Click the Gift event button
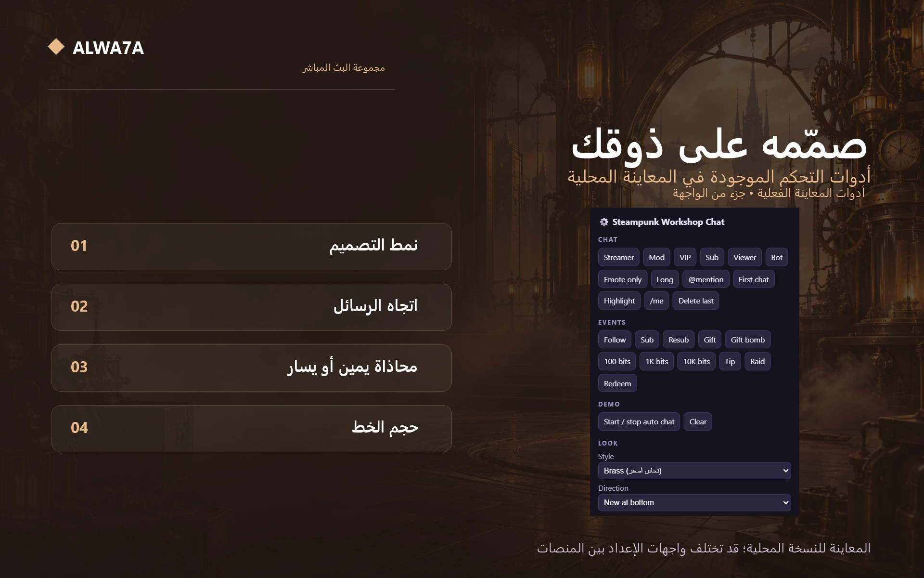This screenshot has width=924, height=578. [710, 340]
